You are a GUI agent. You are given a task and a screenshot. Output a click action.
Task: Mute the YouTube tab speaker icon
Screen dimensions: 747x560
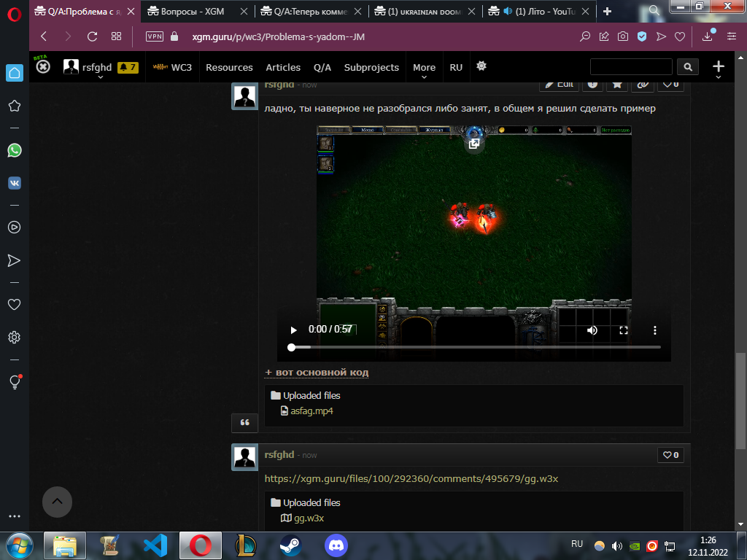click(x=508, y=11)
